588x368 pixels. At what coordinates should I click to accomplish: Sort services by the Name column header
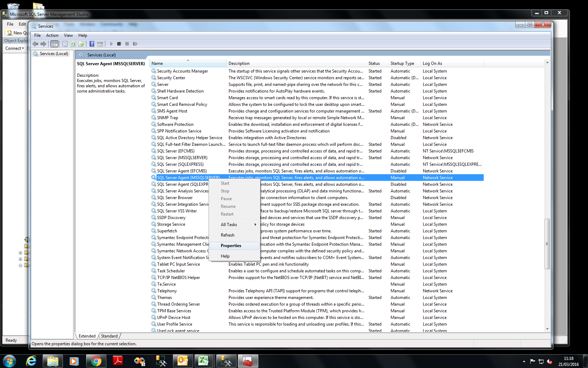(x=188, y=63)
